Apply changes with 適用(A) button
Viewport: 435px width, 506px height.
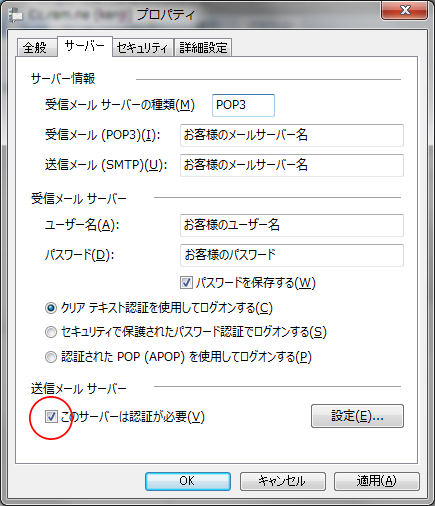pos(377,481)
